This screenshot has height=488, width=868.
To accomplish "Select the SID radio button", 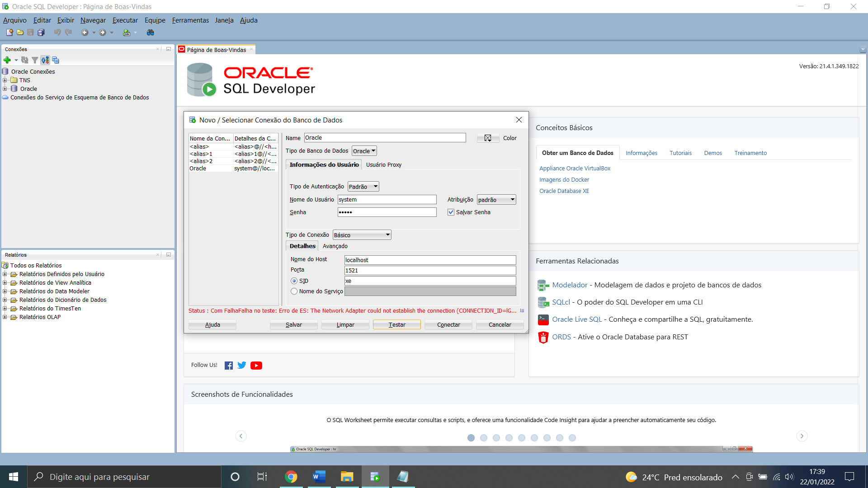I will pos(294,281).
